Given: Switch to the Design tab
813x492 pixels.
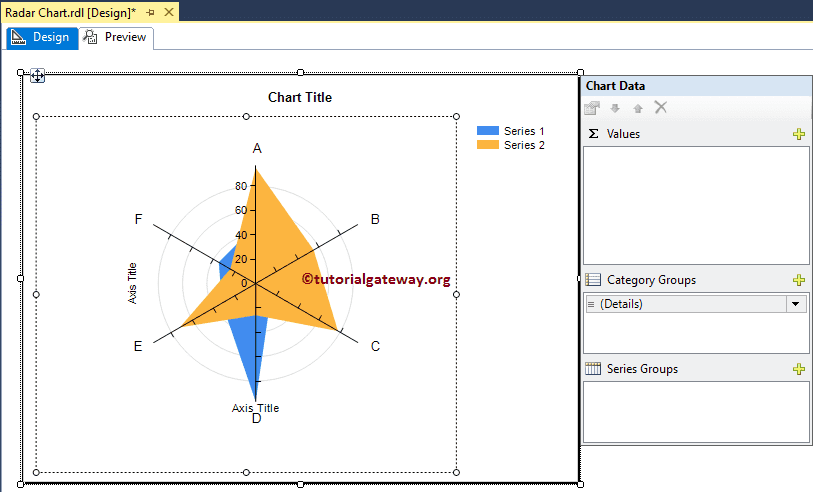Looking at the screenshot, I should click(42, 37).
